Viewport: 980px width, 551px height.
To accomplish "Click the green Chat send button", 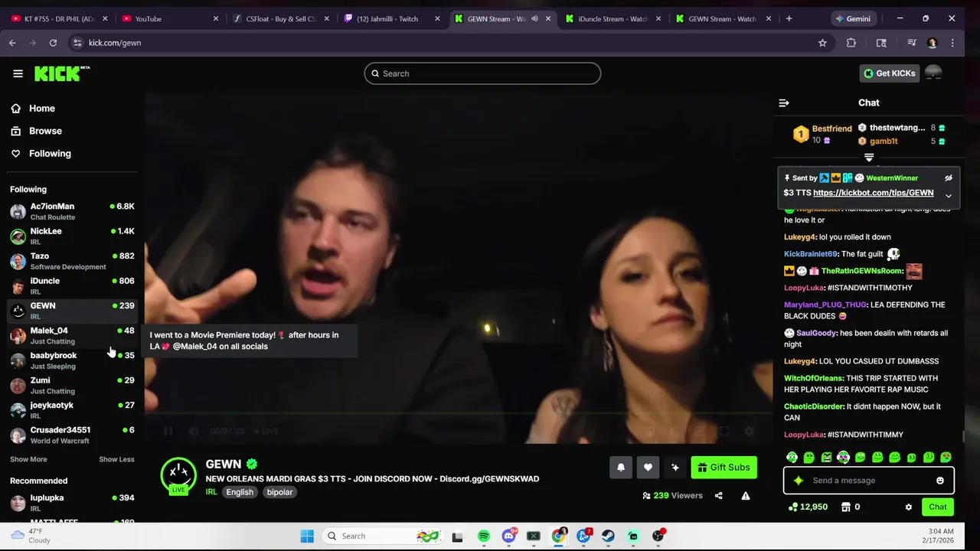I will tap(938, 507).
